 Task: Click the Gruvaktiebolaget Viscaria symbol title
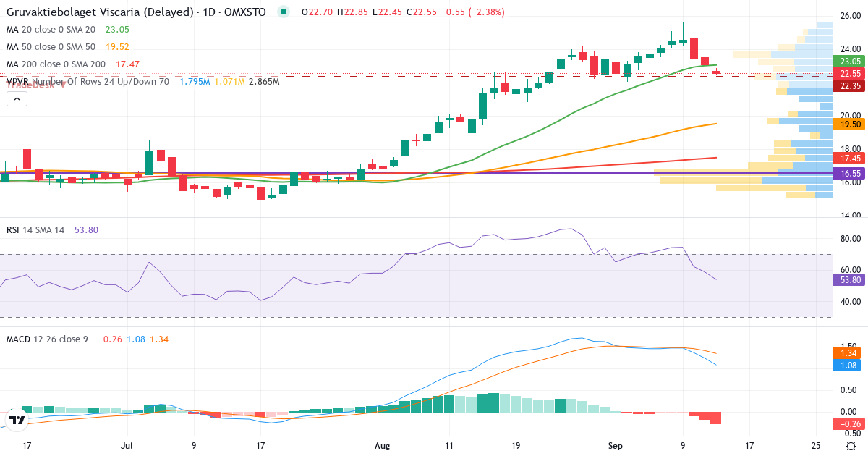(x=137, y=12)
